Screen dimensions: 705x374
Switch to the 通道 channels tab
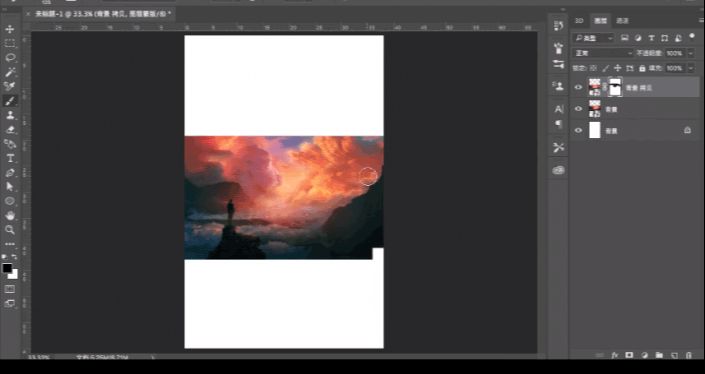point(622,21)
